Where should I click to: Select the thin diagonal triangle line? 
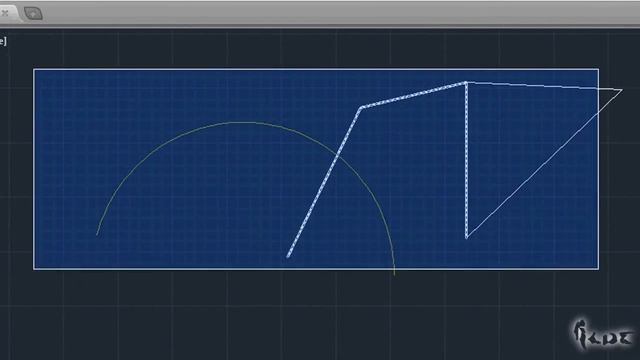pyautogui.click(x=544, y=164)
